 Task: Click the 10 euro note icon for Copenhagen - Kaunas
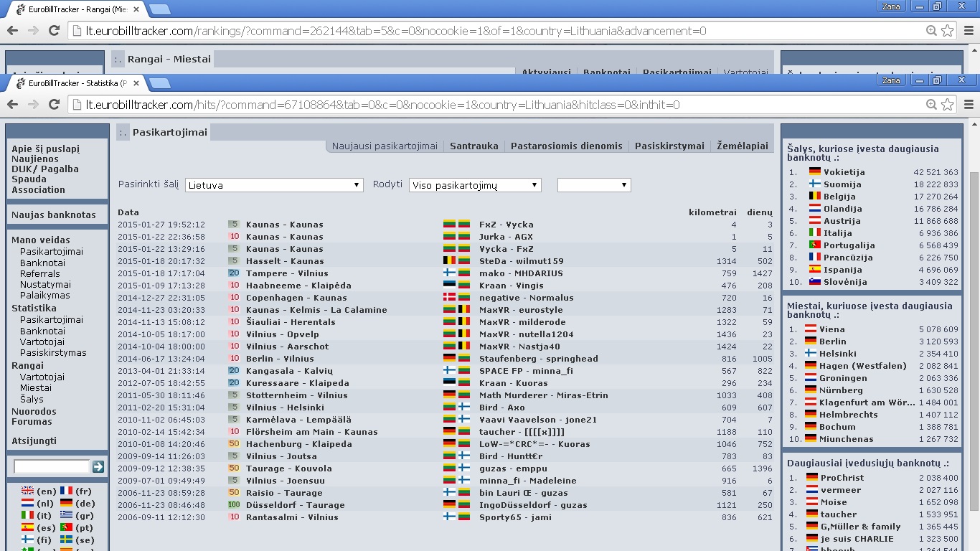(234, 298)
